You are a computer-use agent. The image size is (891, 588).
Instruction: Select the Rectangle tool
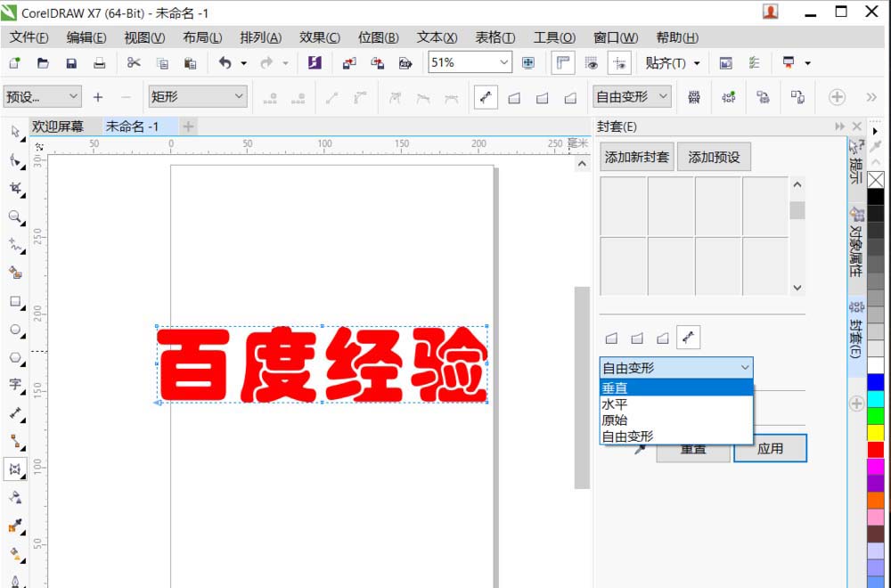point(15,301)
